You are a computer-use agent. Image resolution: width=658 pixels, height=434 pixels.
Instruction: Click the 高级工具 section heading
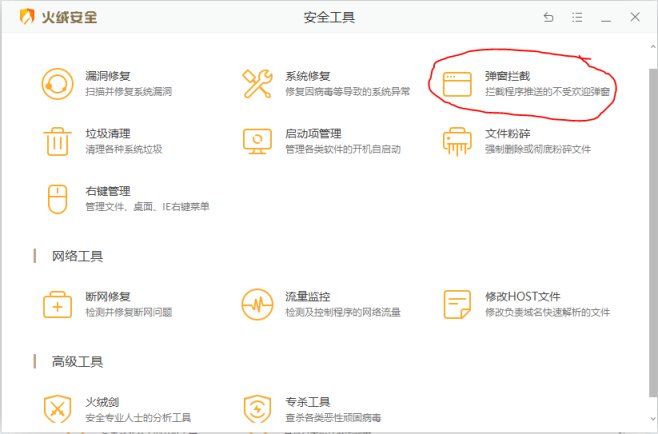point(77,361)
